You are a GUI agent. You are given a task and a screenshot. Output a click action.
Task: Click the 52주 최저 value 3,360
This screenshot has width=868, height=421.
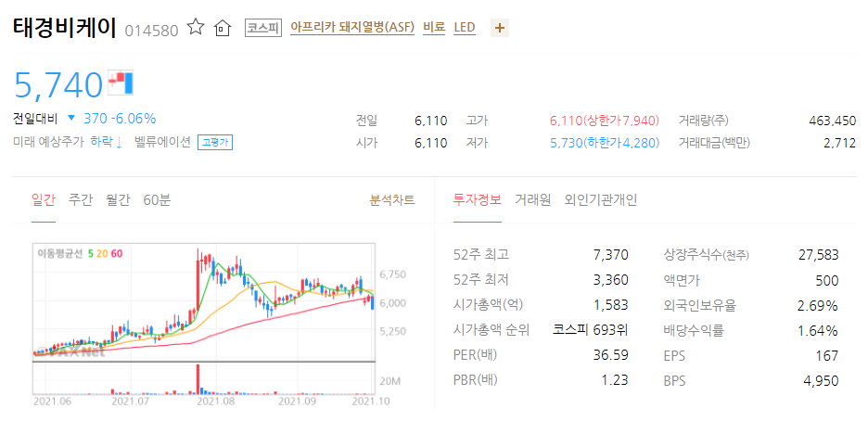point(612,280)
